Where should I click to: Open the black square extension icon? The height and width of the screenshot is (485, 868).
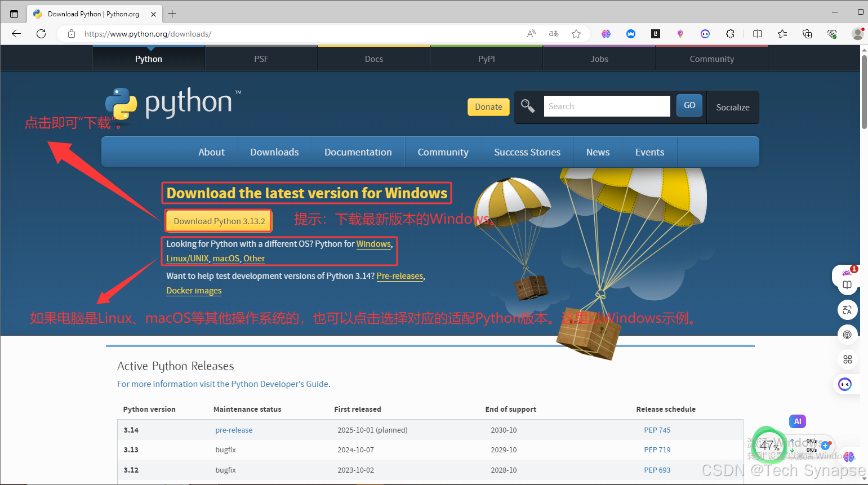(x=656, y=34)
